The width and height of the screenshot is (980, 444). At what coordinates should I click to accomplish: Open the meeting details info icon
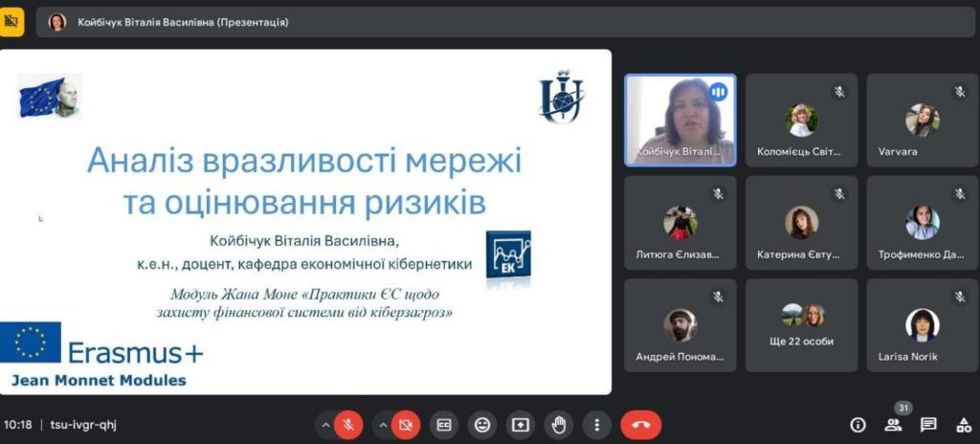[x=857, y=425]
